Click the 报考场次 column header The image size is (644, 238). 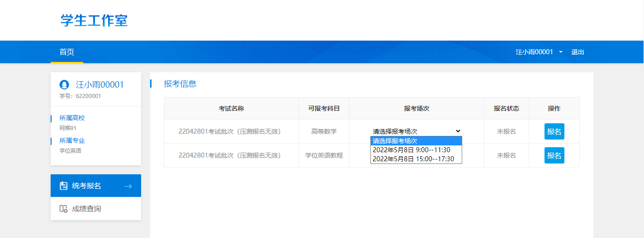point(417,108)
